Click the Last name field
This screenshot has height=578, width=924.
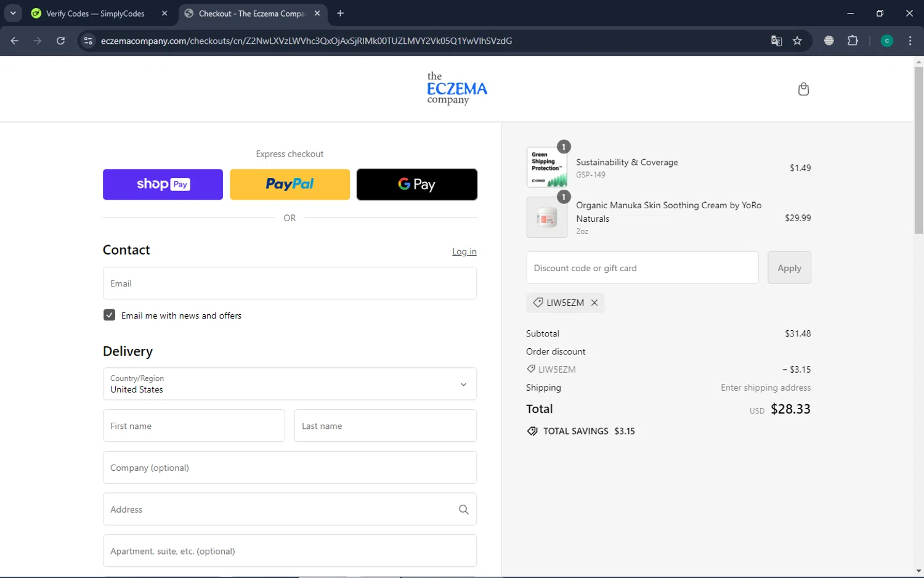[x=386, y=426]
